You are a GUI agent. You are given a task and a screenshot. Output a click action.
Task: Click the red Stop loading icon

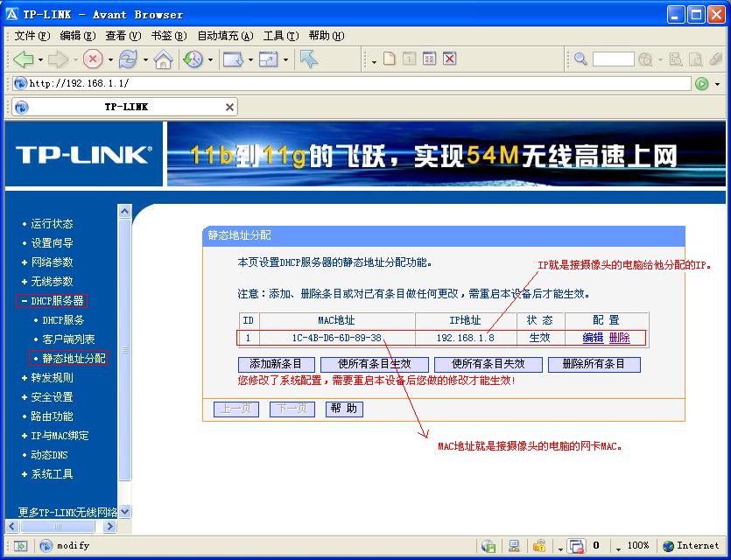pyautogui.click(x=93, y=59)
